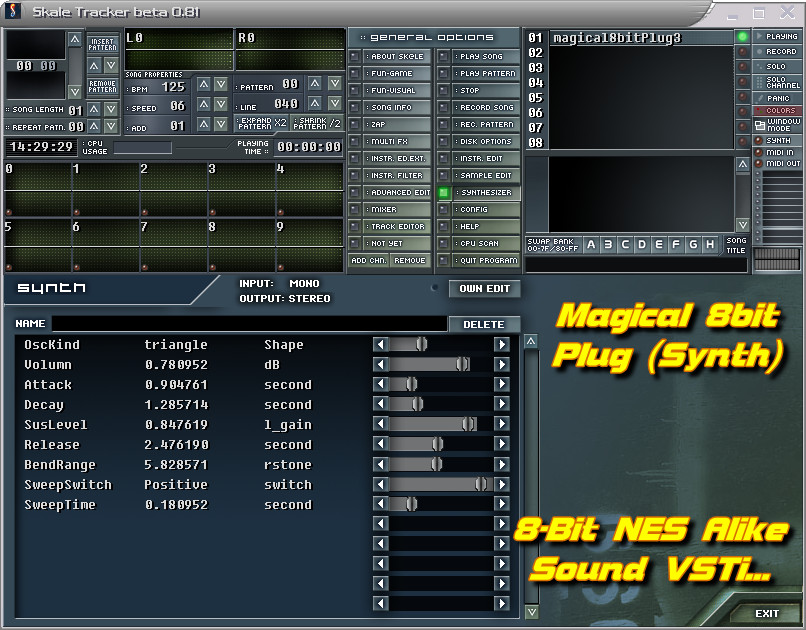Decrease BPM with down arrow
Screen dimensions: 806x630
tap(221, 84)
